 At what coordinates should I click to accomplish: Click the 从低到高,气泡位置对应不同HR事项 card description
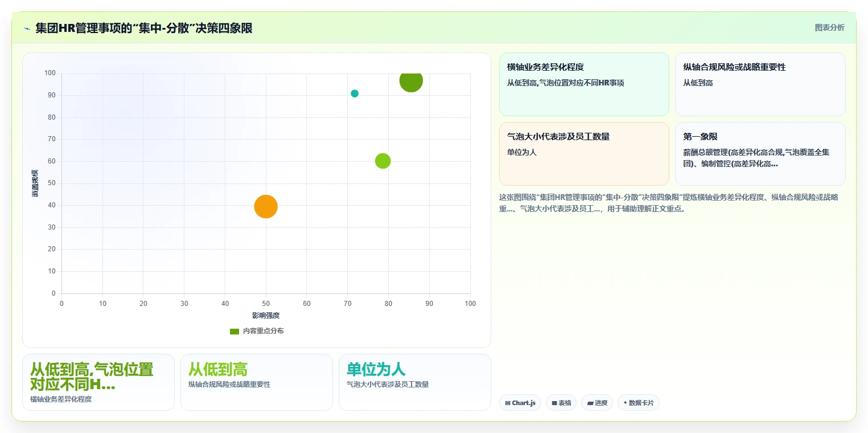point(566,83)
